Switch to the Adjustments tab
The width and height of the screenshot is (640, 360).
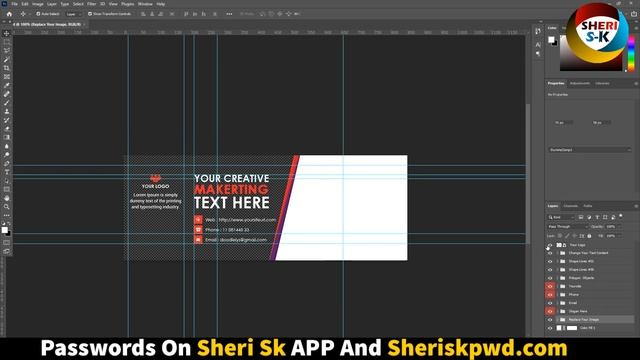click(580, 83)
